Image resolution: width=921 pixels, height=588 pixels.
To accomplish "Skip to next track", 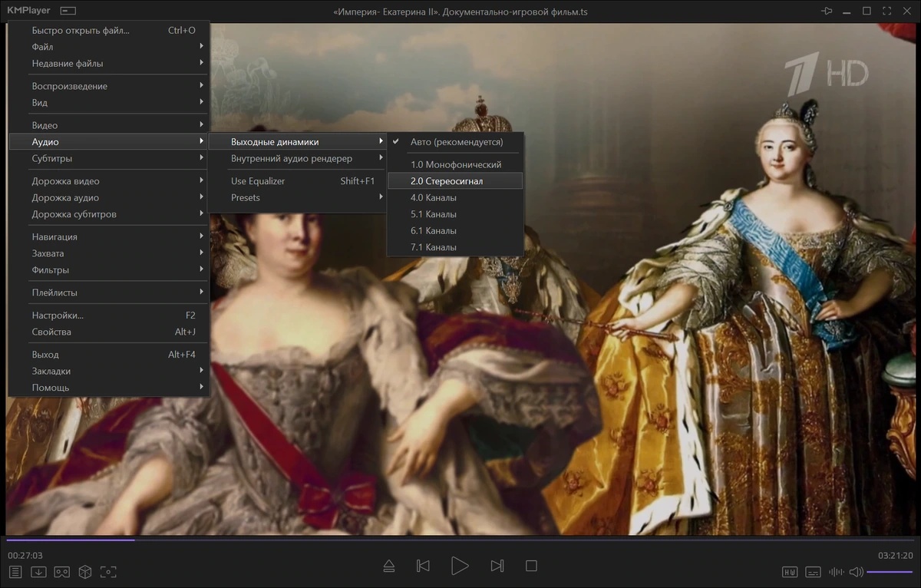I will tap(497, 567).
